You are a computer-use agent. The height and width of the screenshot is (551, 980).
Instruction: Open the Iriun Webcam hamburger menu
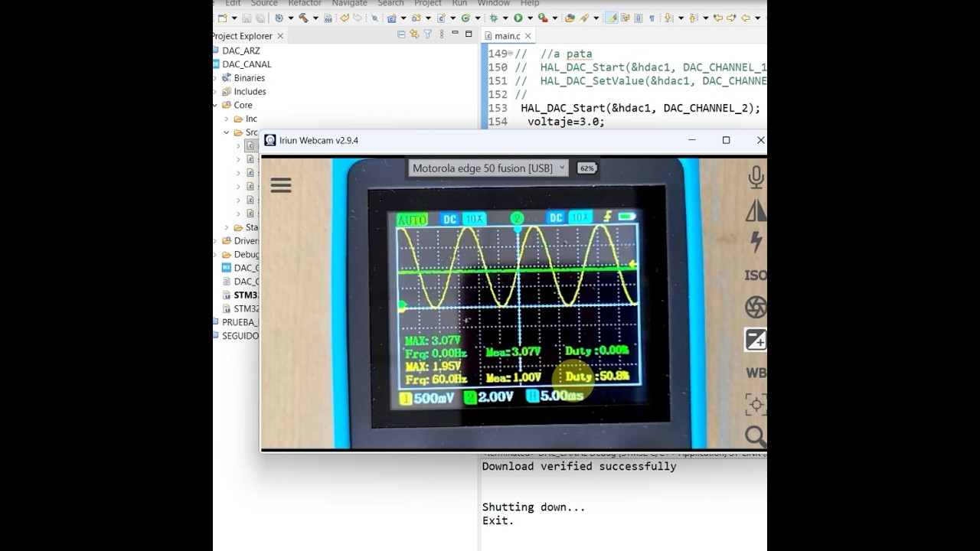pyautogui.click(x=281, y=185)
